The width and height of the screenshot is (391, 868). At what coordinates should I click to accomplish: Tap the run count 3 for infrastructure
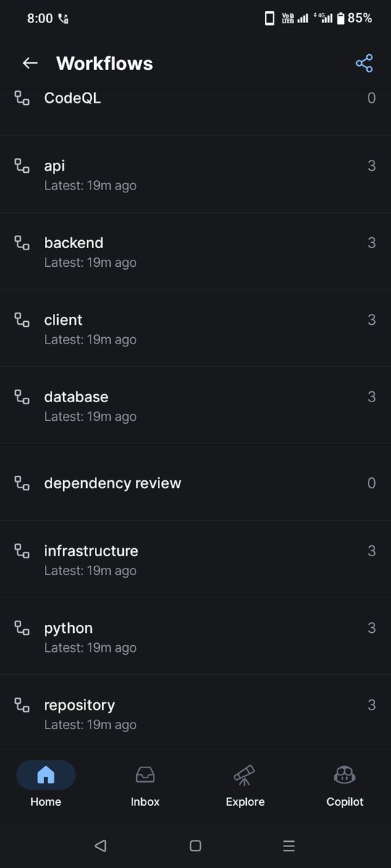click(x=371, y=551)
